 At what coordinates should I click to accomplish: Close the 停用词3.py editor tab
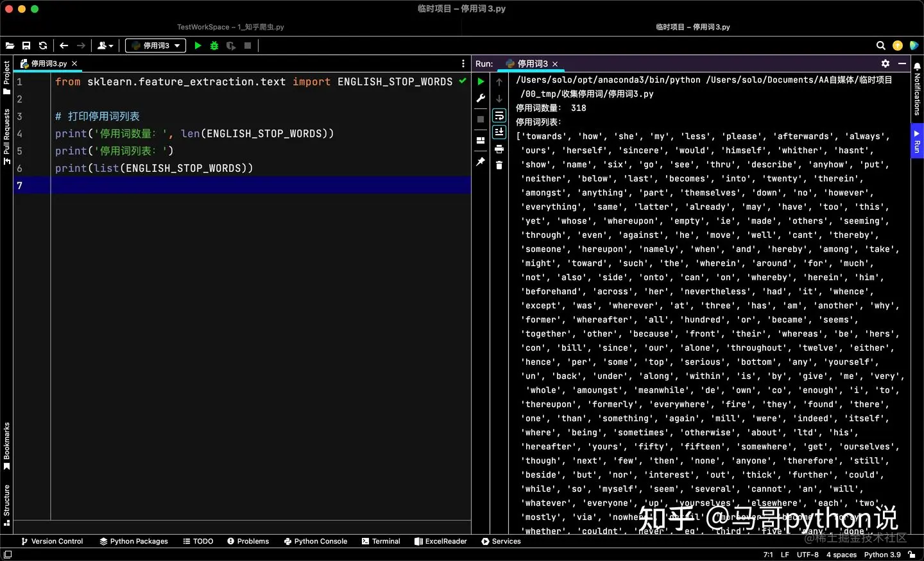(74, 63)
